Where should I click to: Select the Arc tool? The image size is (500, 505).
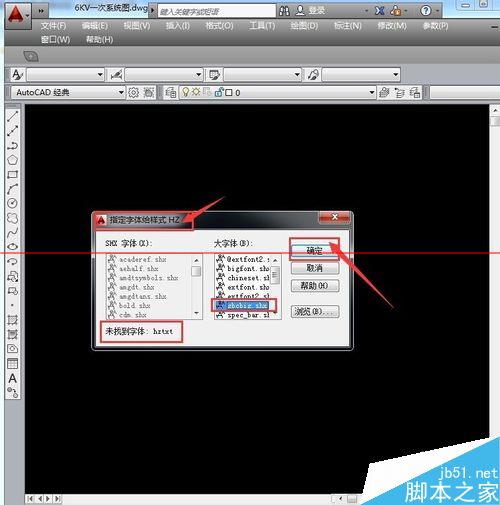click(x=12, y=189)
